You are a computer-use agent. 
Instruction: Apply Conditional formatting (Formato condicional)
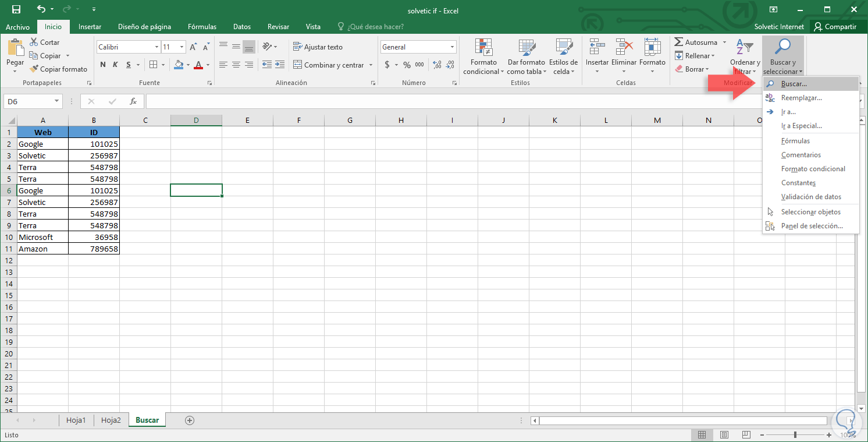pos(484,56)
